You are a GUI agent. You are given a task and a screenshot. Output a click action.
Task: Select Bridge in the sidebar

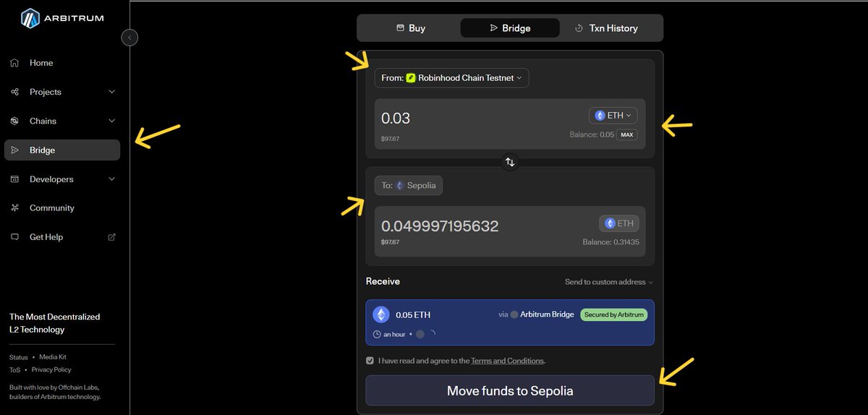pos(62,150)
